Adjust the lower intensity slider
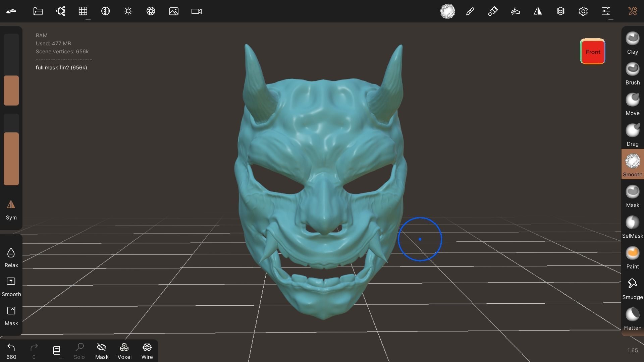Viewport: 644px width, 362px height. 11,149
